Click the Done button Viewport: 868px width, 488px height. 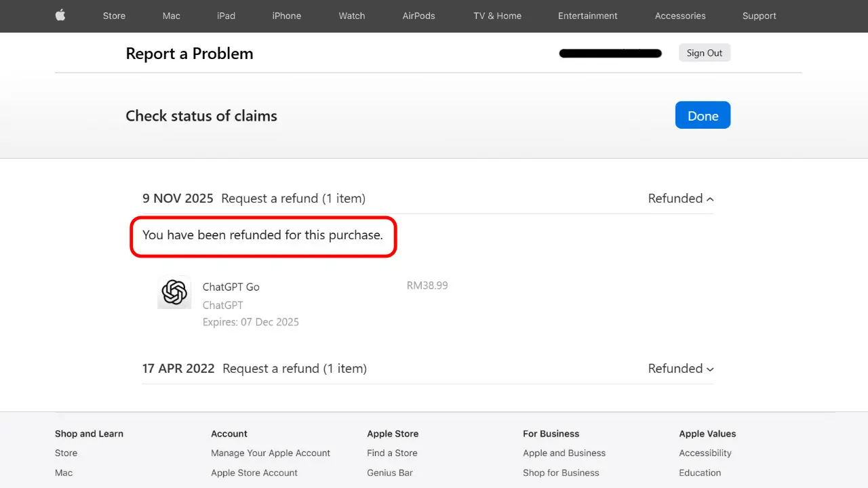pos(703,115)
